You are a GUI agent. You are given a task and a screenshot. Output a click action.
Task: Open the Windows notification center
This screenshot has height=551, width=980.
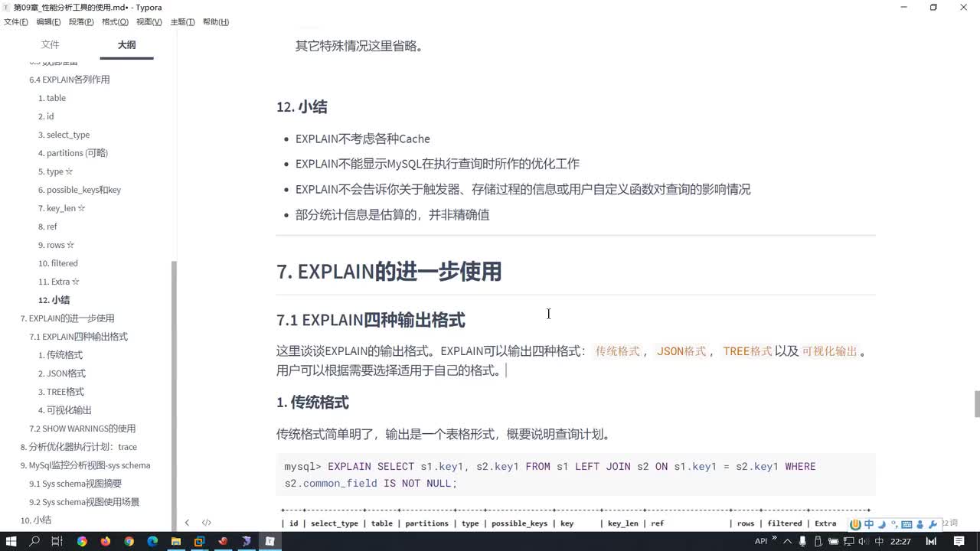959,541
